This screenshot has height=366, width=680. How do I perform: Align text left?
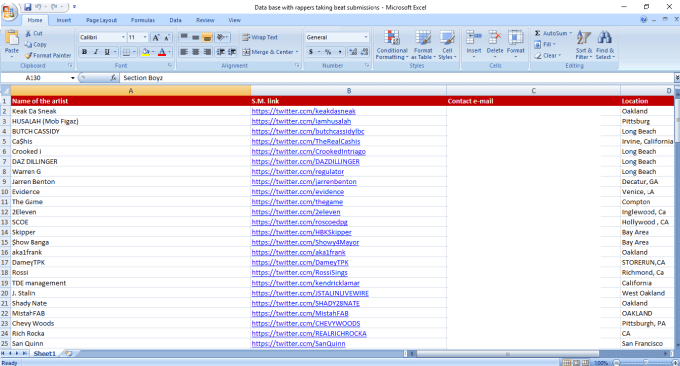click(x=184, y=52)
